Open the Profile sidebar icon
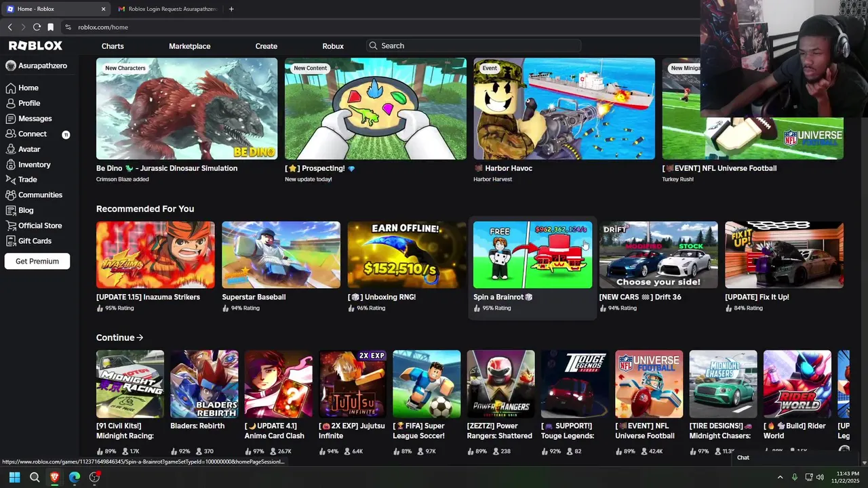This screenshot has height=488, width=868. 11,103
